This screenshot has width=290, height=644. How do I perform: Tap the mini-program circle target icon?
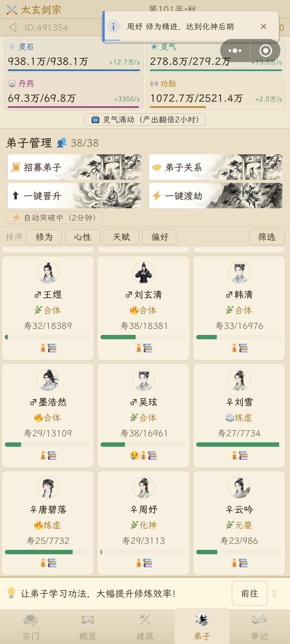click(x=266, y=50)
